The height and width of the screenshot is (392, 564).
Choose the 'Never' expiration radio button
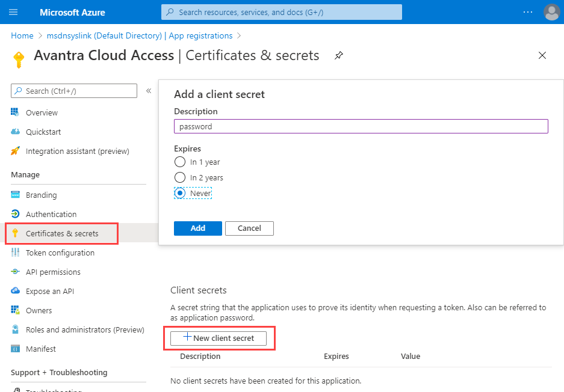click(180, 193)
